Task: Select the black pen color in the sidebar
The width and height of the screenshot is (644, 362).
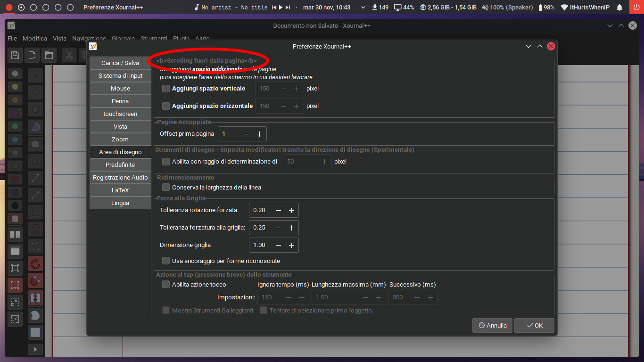Action: coord(15,206)
